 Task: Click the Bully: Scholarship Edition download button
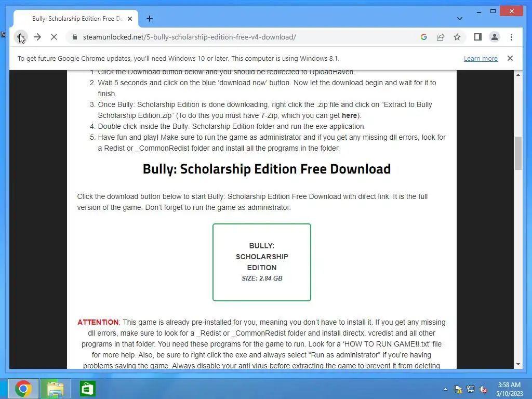(262, 262)
